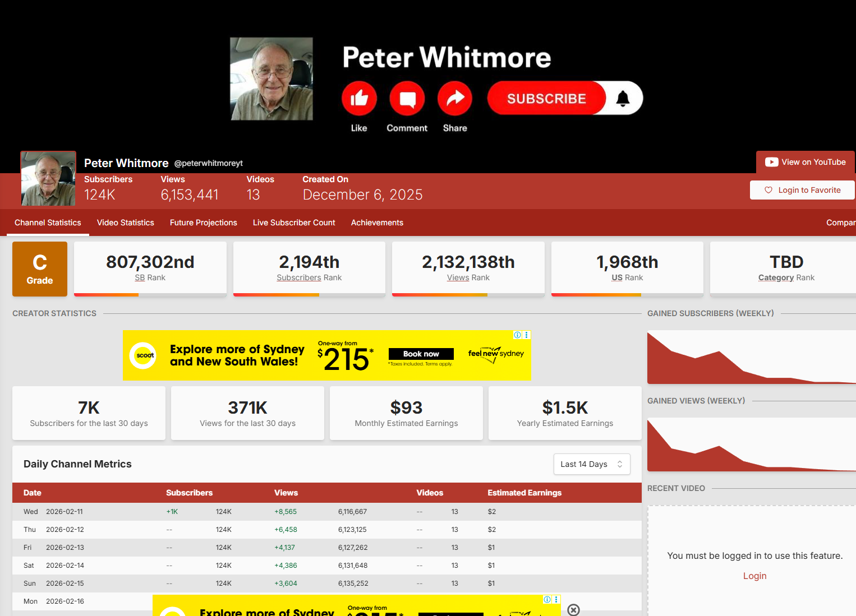Click the Share arrow icon

pos(455,99)
